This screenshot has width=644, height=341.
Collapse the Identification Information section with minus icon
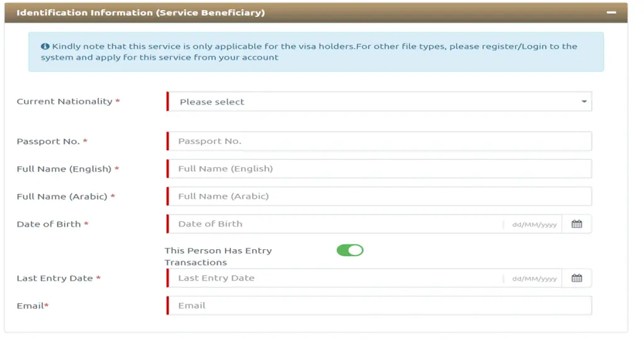611,13
